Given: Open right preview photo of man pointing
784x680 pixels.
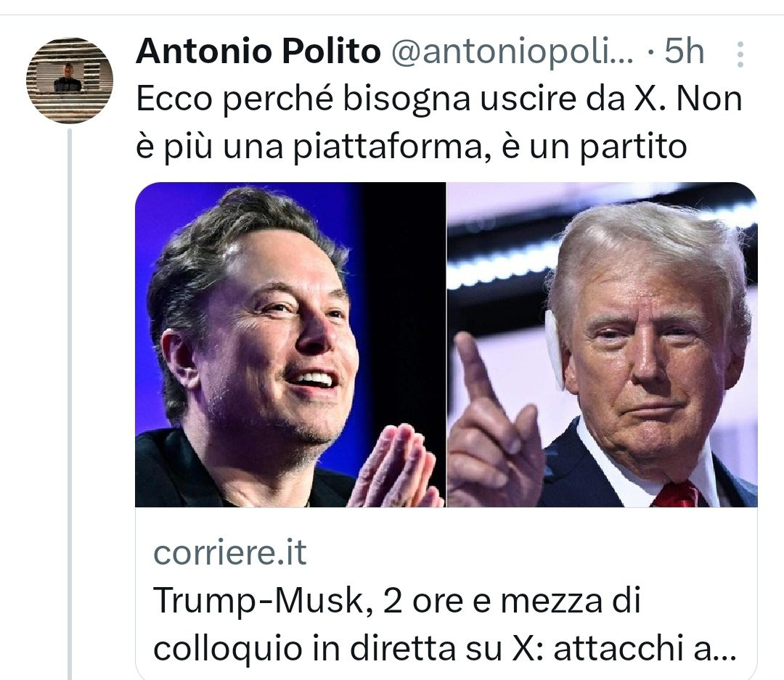Looking at the screenshot, I should tap(603, 345).
